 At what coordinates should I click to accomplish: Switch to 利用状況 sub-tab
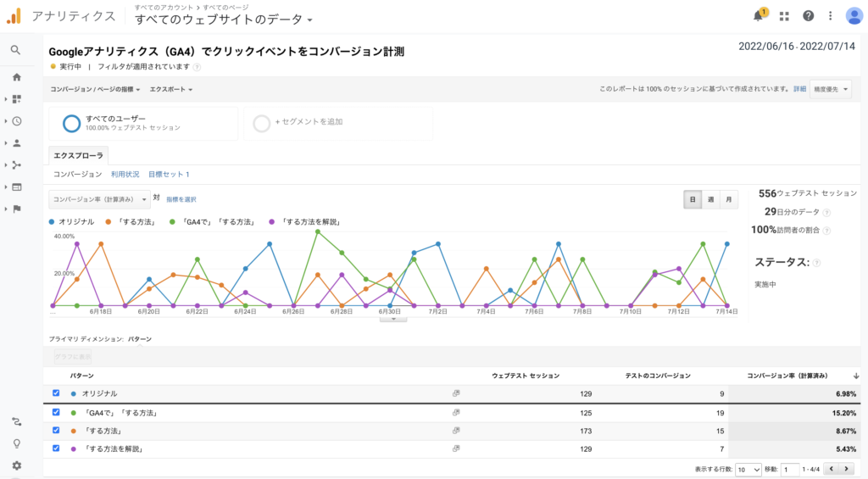[125, 175]
